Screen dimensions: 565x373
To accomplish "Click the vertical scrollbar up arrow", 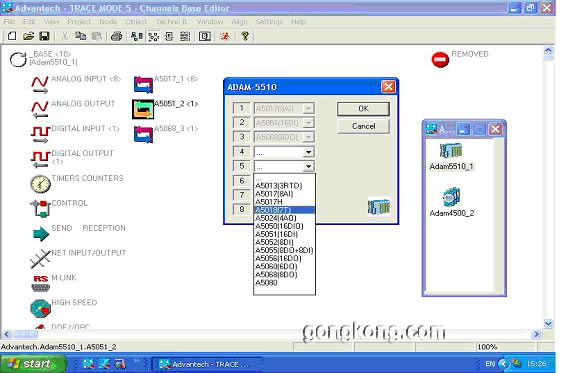I will [548, 51].
